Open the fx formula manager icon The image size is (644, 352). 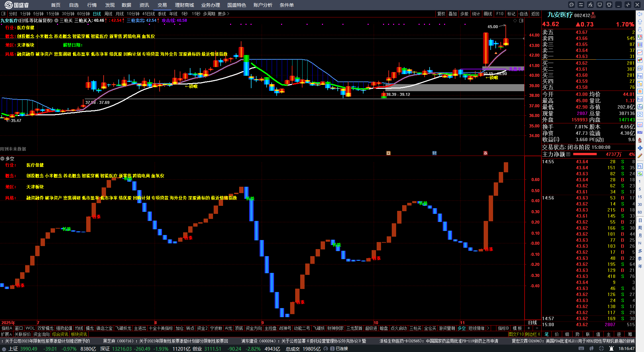tap(590, 5)
